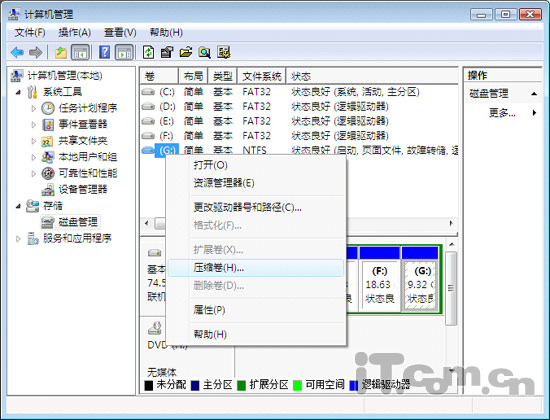Expand the 服务和应用程序 tree node
Viewport: 550px width, 420px height.
pyautogui.click(x=18, y=239)
